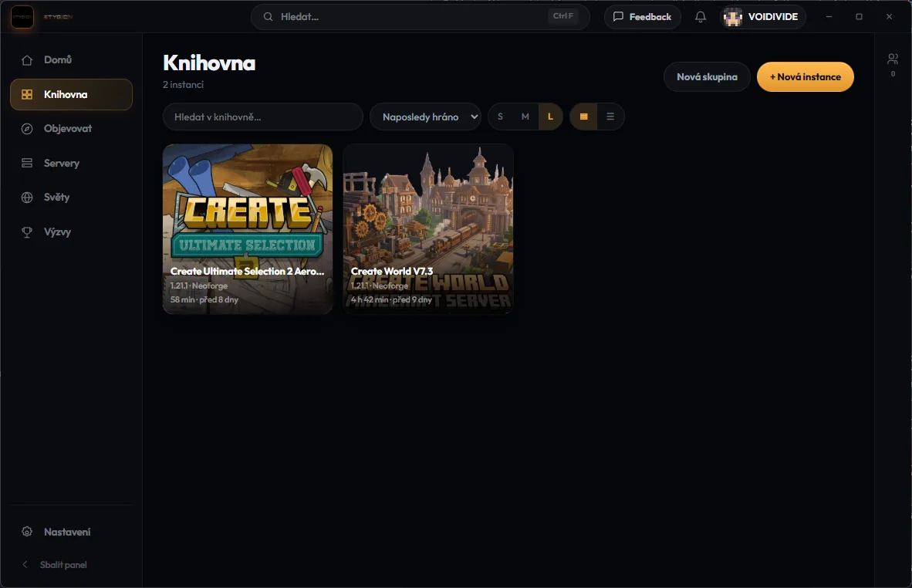
Task: Open the friends panel icon
Action: tap(892, 59)
